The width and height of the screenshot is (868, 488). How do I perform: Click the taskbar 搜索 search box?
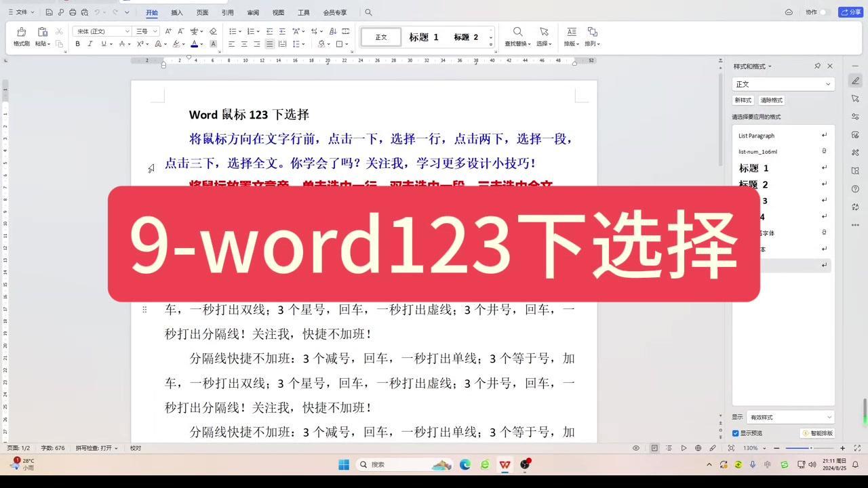pyautogui.click(x=404, y=464)
